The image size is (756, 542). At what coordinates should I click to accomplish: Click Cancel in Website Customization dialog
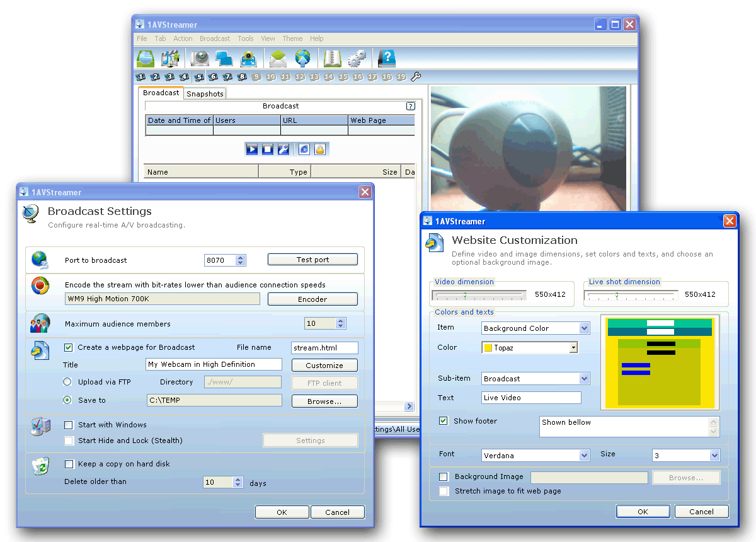(701, 512)
